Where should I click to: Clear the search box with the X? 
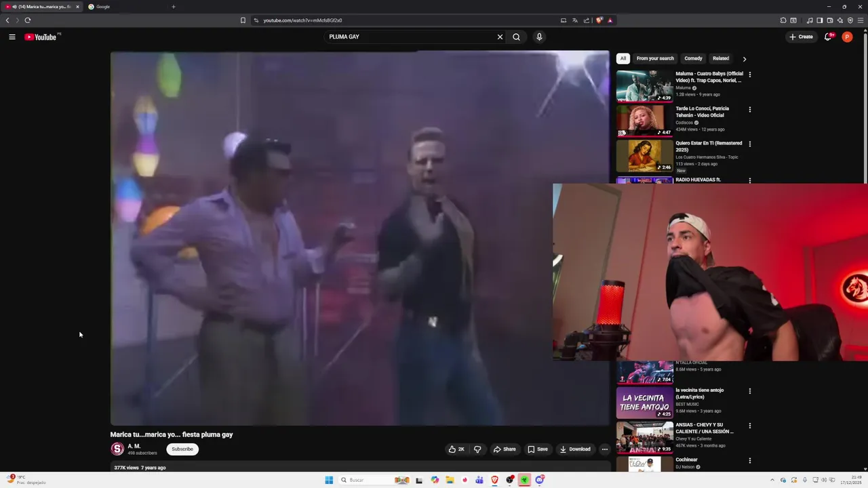[x=500, y=37]
